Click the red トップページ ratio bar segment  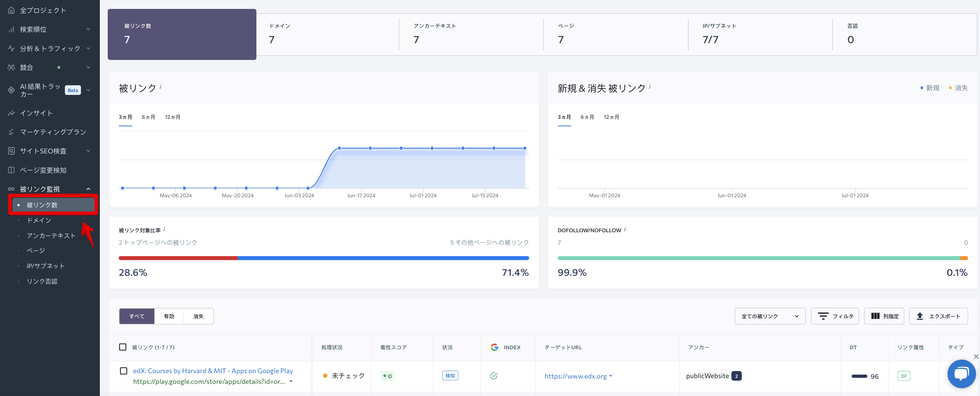[x=178, y=258]
